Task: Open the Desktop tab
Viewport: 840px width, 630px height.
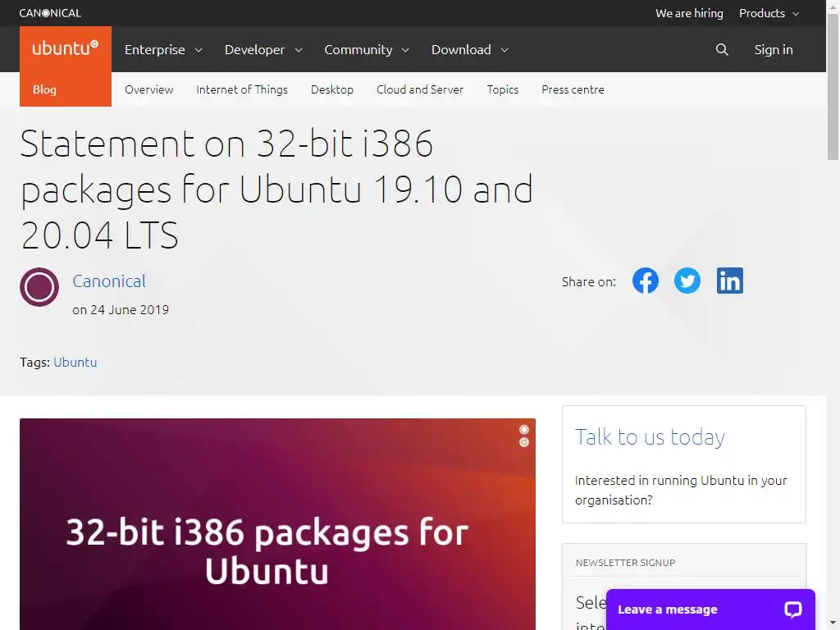Action: point(331,89)
